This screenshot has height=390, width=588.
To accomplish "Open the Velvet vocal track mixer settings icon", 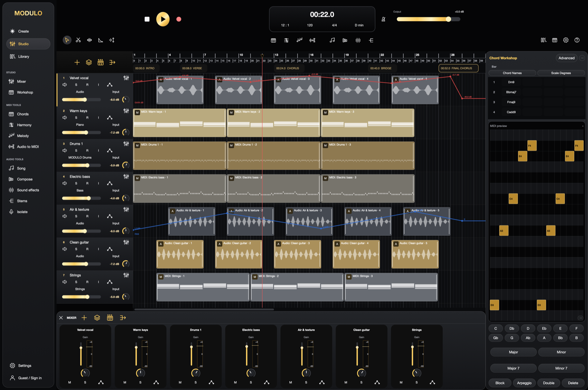I will [x=126, y=78].
